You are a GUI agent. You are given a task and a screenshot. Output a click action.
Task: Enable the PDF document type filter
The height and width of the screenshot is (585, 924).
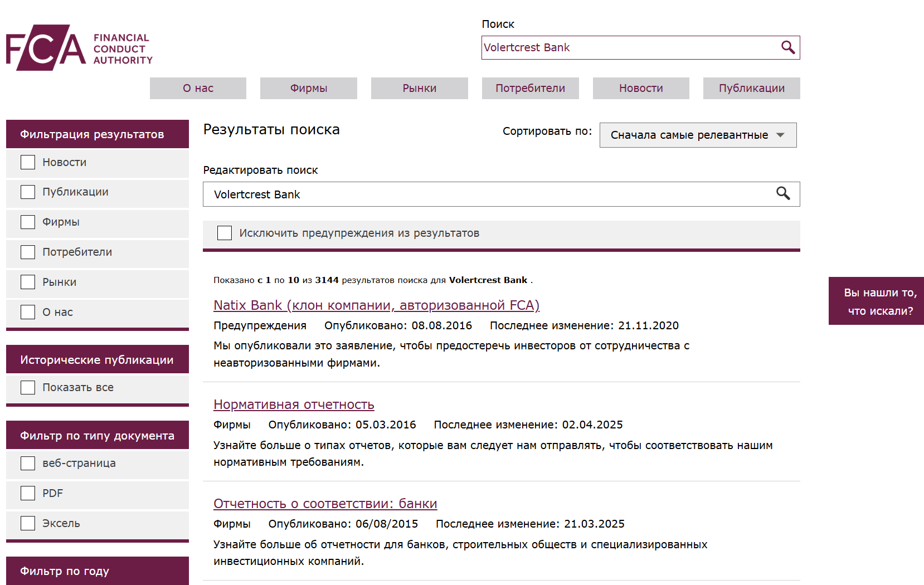[x=27, y=493]
